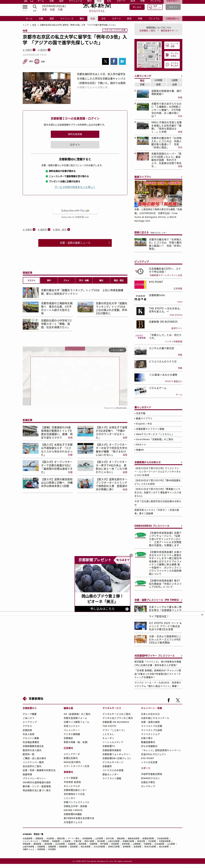Screen dimensions: 205x868
Task: Open 特集PR in 暮らしのガイド
Action: coord(140,450)
